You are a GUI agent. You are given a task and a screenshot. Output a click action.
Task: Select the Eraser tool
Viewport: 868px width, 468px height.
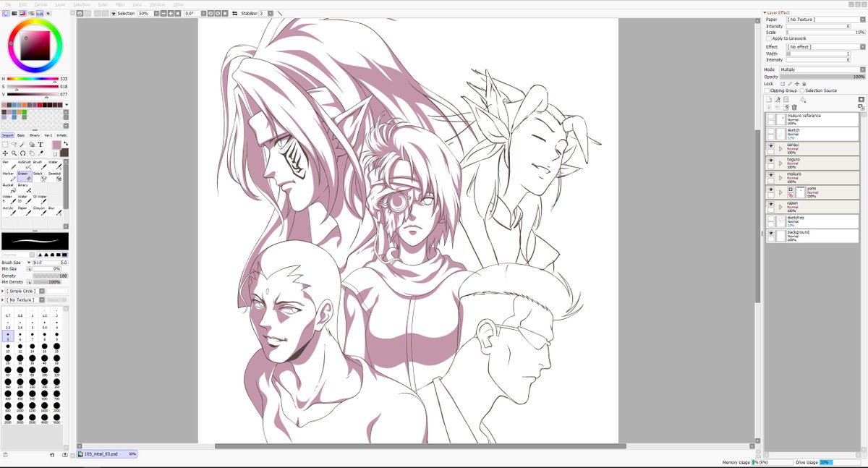tap(25, 177)
